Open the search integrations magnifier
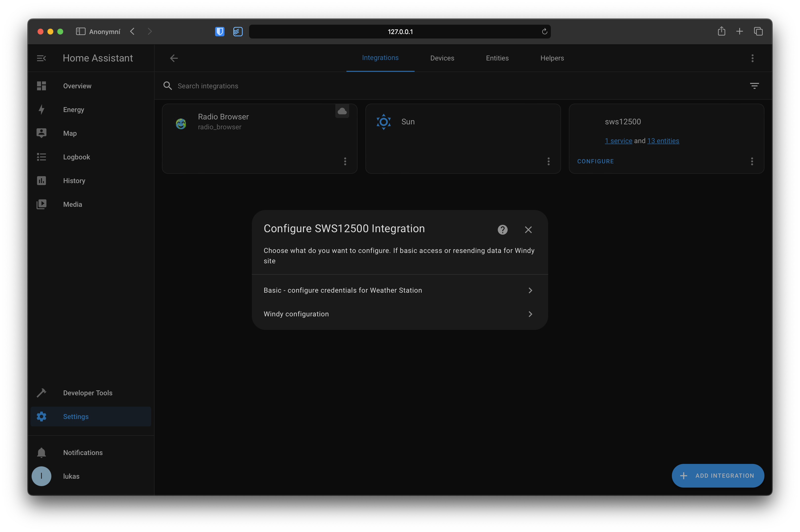Viewport: 800px width, 532px height. 168,86
